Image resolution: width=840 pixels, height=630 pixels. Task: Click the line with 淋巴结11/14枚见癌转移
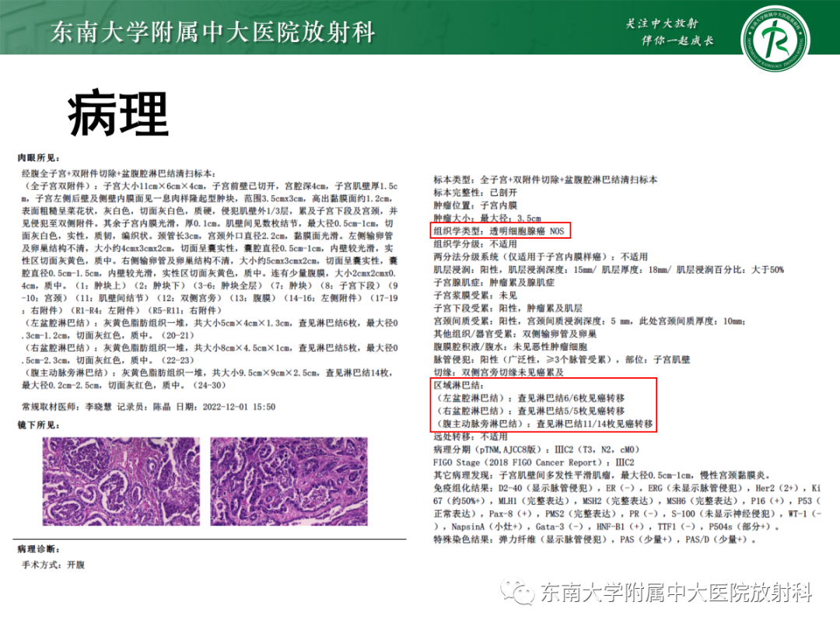click(543, 424)
